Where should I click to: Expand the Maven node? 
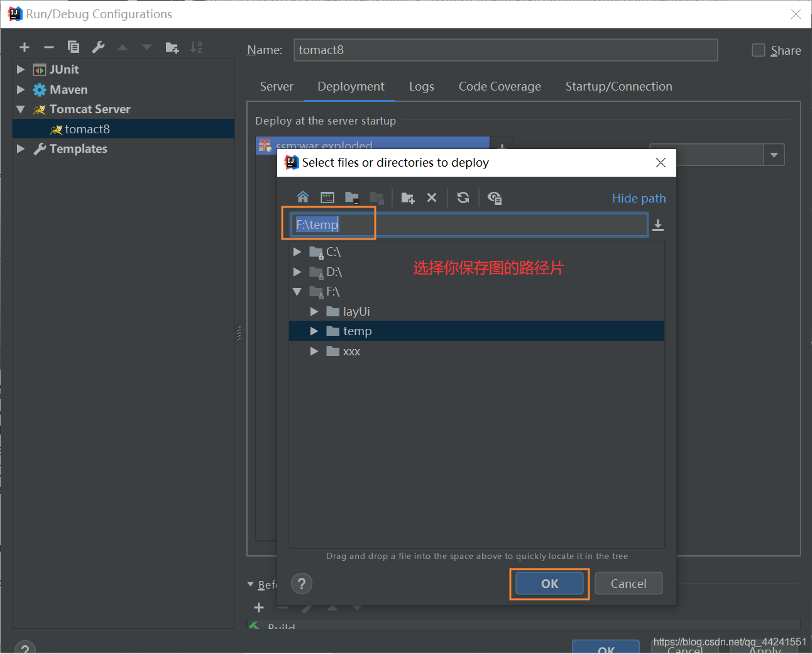tap(21, 89)
